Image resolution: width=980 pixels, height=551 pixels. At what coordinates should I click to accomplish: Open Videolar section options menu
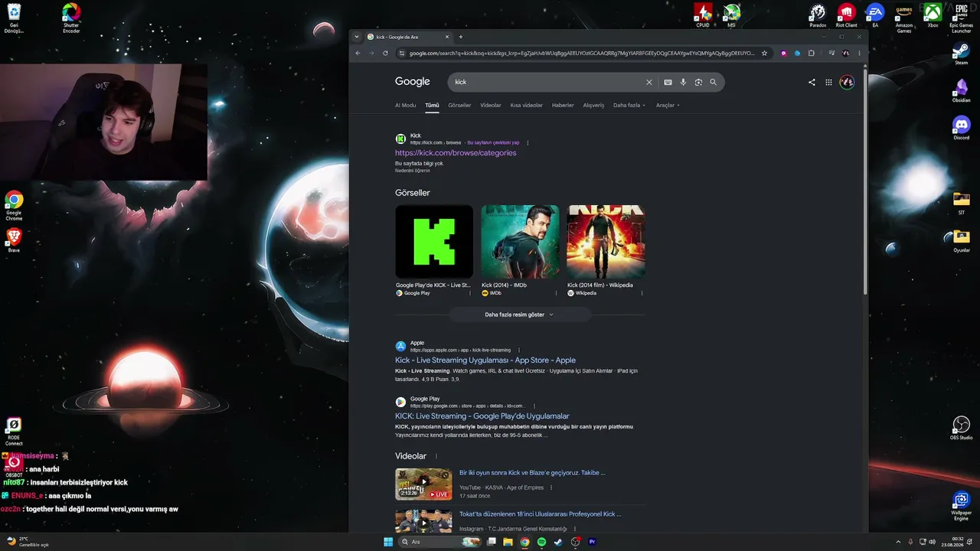(436, 456)
